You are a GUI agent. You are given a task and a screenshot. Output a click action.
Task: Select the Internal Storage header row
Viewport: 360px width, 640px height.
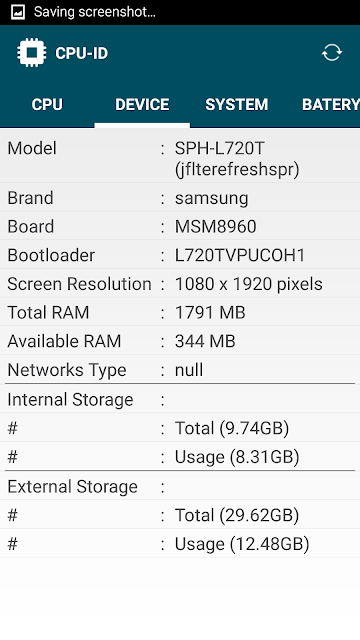click(x=180, y=399)
